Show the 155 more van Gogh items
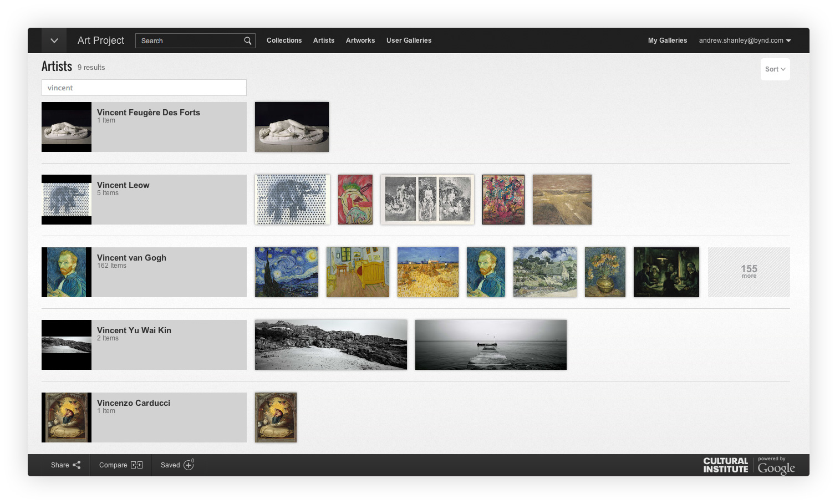This screenshot has height=504, width=840. [x=749, y=272]
